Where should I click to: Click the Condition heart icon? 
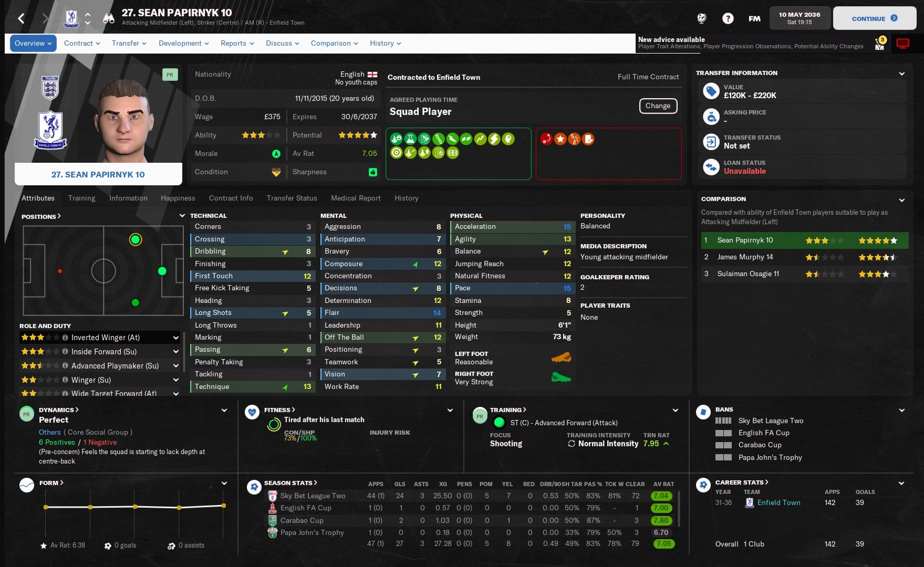tap(276, 172)
